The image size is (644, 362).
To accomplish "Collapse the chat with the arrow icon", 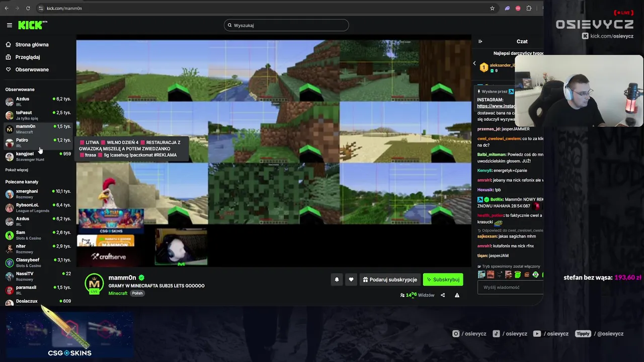I will [474, 63].
